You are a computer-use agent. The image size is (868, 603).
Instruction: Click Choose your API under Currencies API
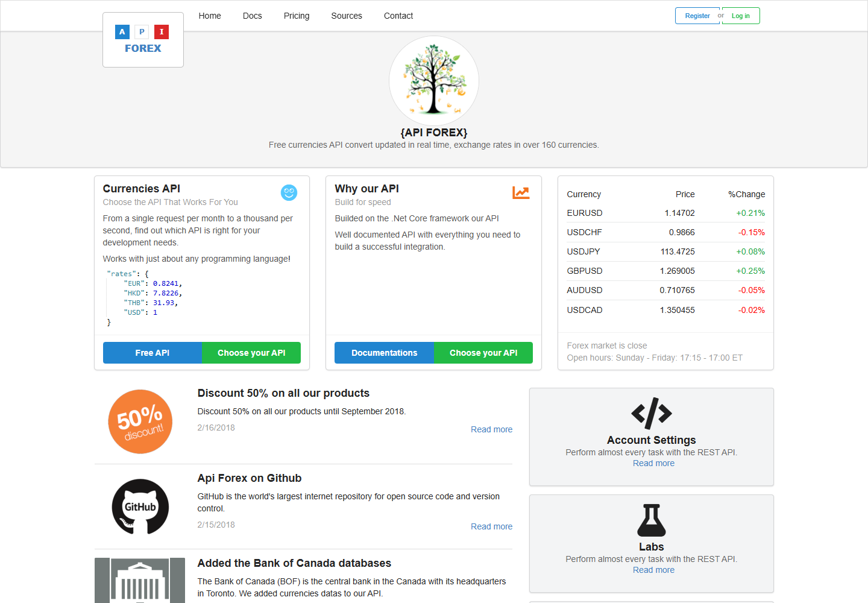[x=251, y=353]
